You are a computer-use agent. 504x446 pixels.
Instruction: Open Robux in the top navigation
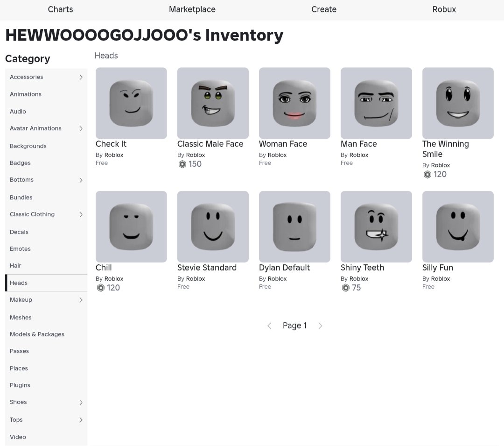[444, 9]
